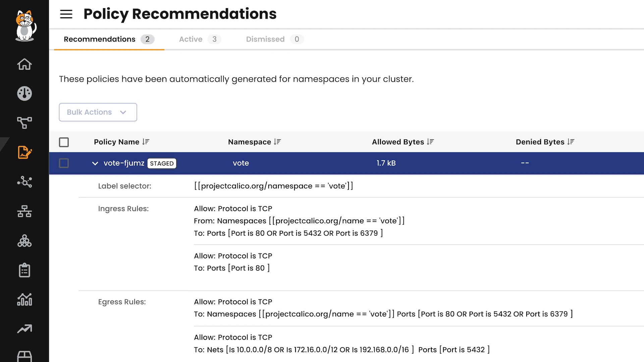Screen dimensions: 644x362
Task: Sort table by Allowed Bytes
Action: [x=430, y=142]
